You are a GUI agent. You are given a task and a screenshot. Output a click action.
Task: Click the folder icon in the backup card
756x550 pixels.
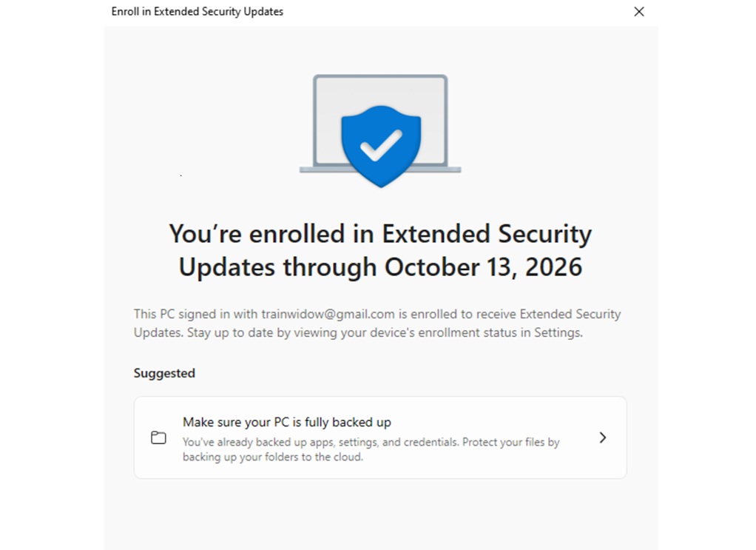(158, 437)
